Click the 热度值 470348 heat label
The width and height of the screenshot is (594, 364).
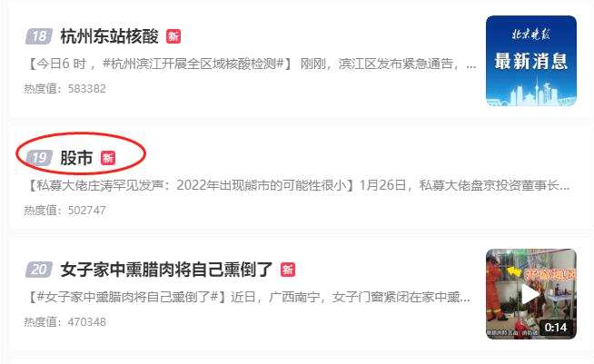[x=65, y=322]
